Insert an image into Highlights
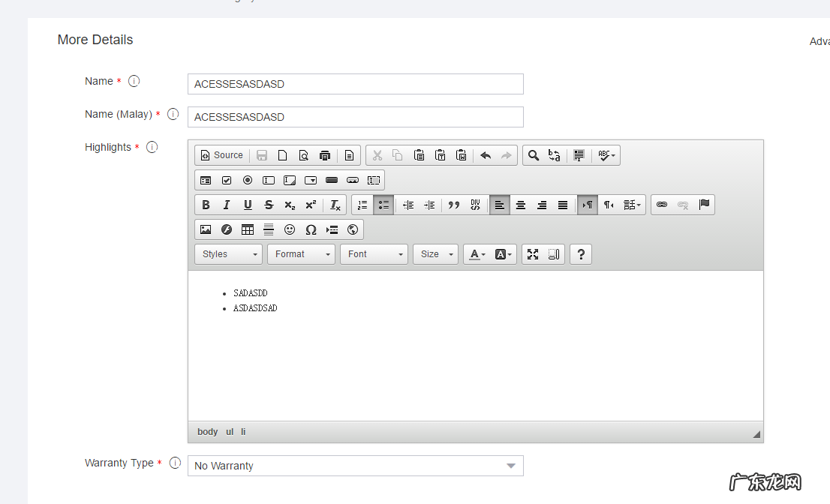The image size is (830, 504). coord(206,229)
